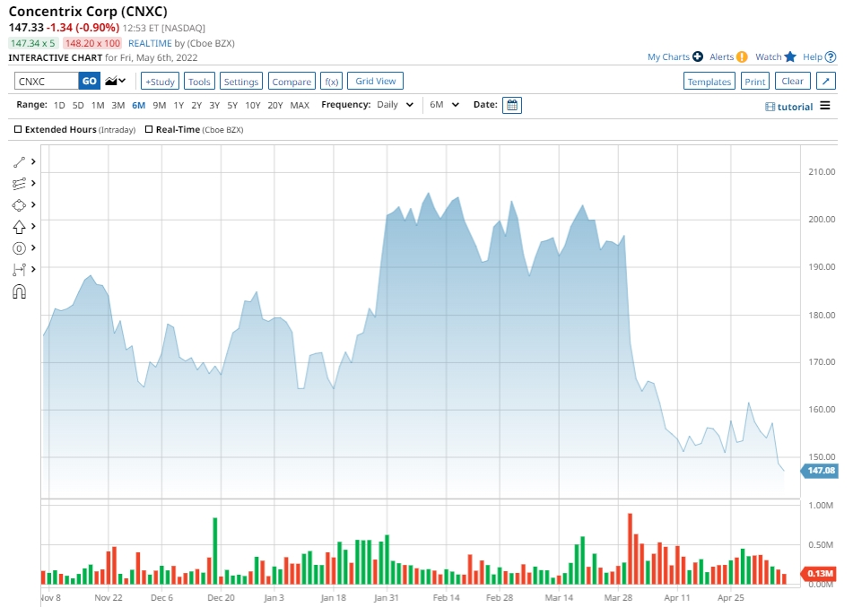The height and width of the screenshot is (616, 853).
Task: Click the Help question mark icon
Action: pos(831,56)
